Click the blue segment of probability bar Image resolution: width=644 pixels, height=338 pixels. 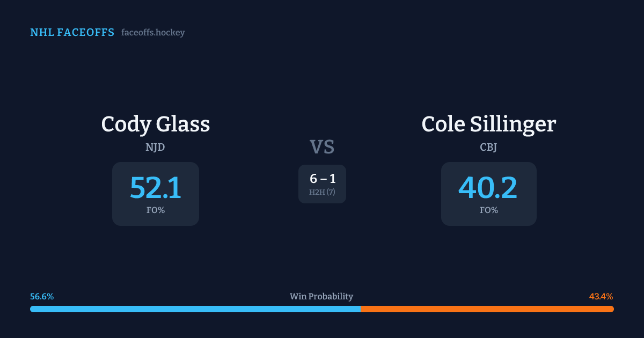[x=195, y=309]
